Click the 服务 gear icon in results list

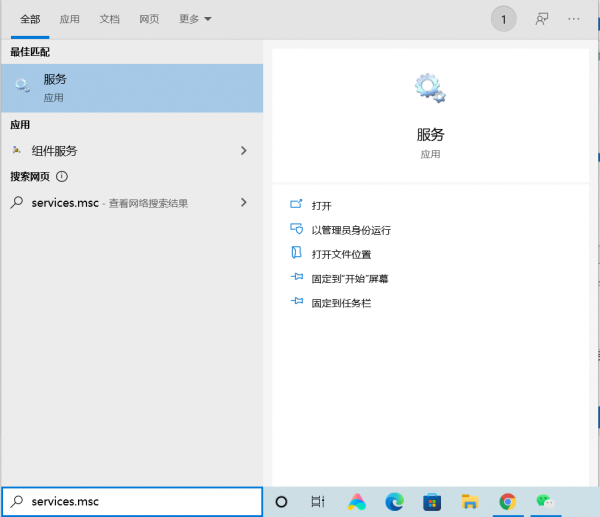click(22, 85)
